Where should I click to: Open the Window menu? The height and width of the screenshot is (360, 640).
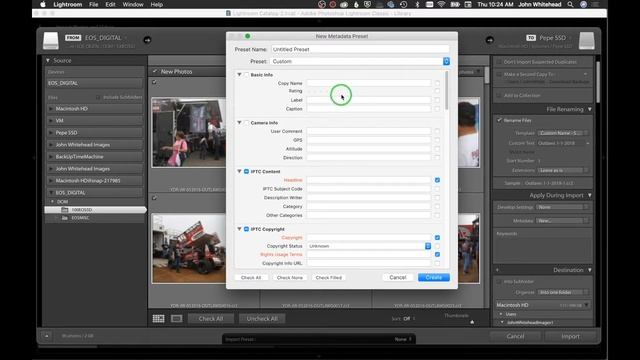(x=133, y=4)
